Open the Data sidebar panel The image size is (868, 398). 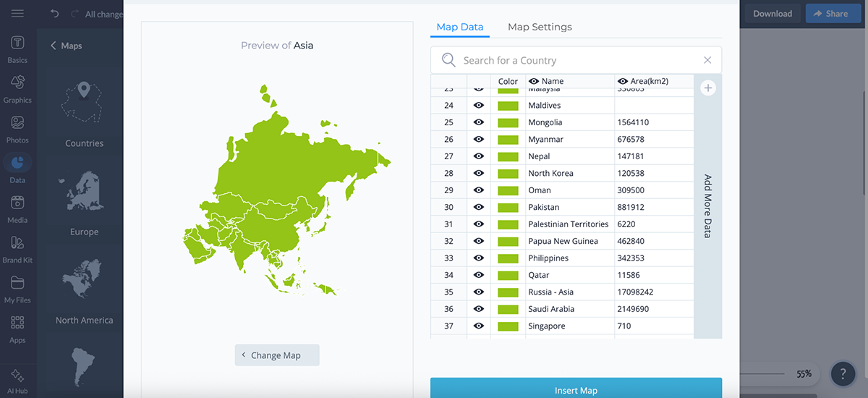point(17,169)
